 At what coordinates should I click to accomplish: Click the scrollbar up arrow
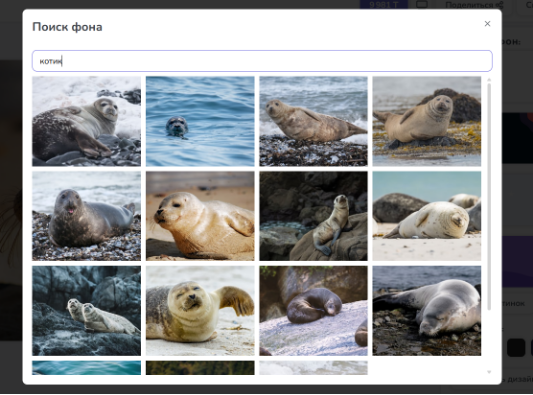[489, 80]
